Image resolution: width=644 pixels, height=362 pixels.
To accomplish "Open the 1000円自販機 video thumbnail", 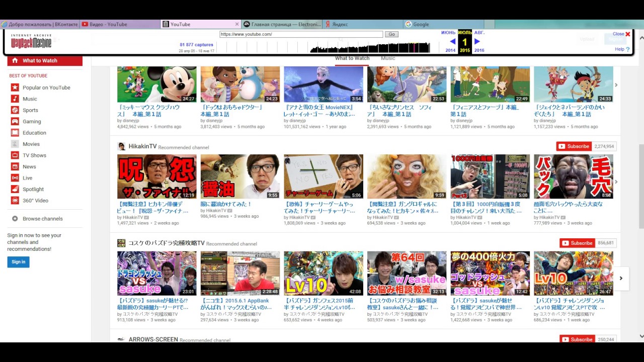I will [490, 176].
